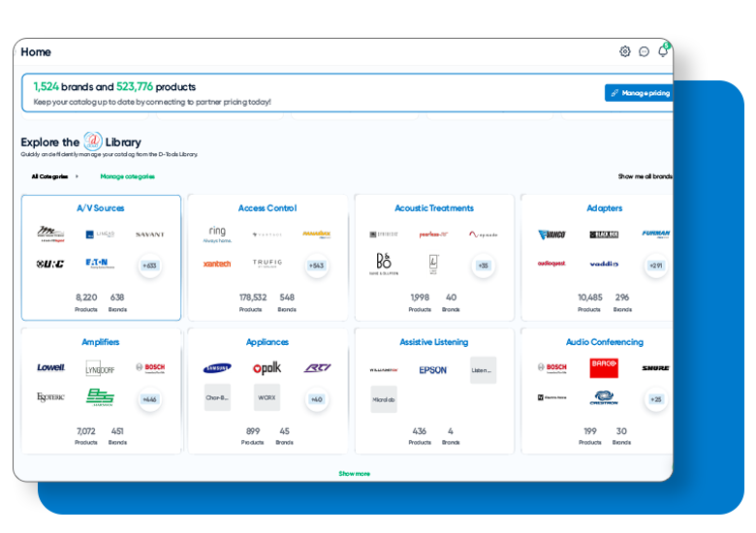The height and width of the screenshot is (533, 756).
Task: Click the Bang & Olufsen logo
Action: point(384,264)
